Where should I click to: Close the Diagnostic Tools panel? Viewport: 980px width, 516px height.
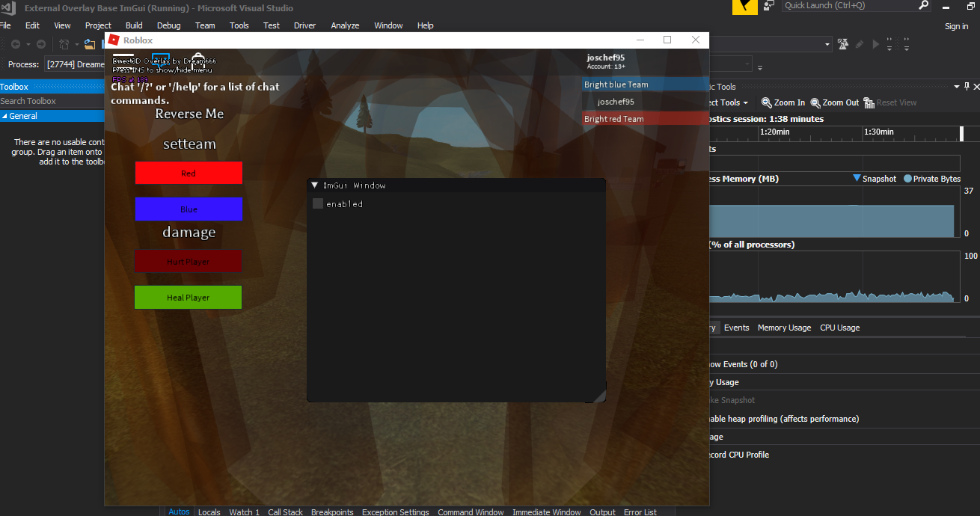click(x=976, y=87)
